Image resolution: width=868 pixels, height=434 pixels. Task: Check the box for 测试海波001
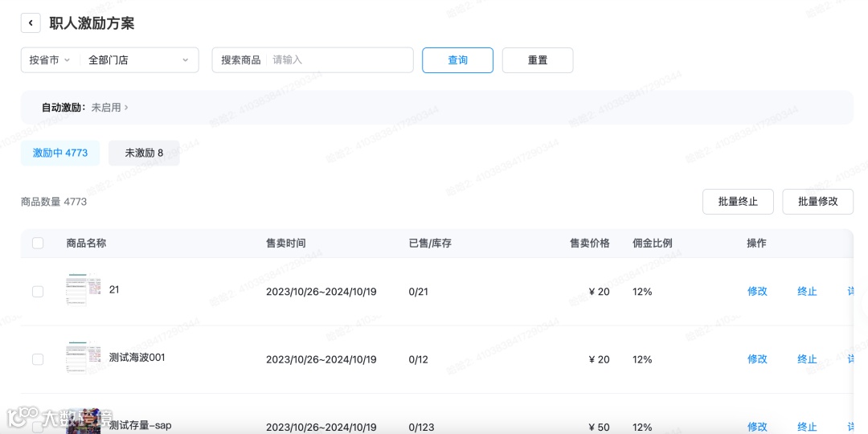38,359
